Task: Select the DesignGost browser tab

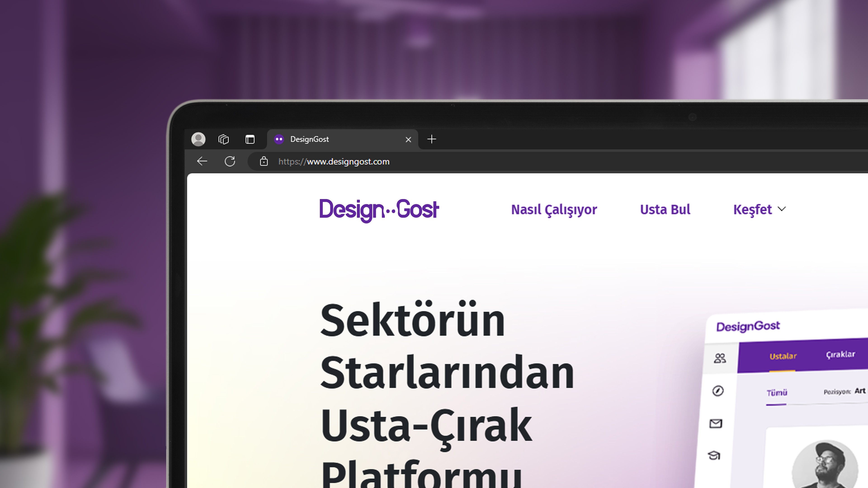Action: click(x=342, y=139)
